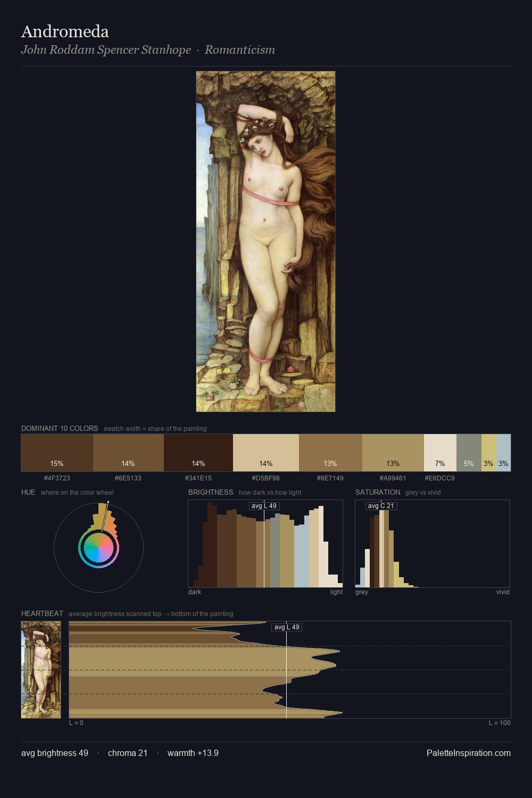
Task: Click the avg L 49 marker in Heartbeat chart
Action: (x=287, y=627)
